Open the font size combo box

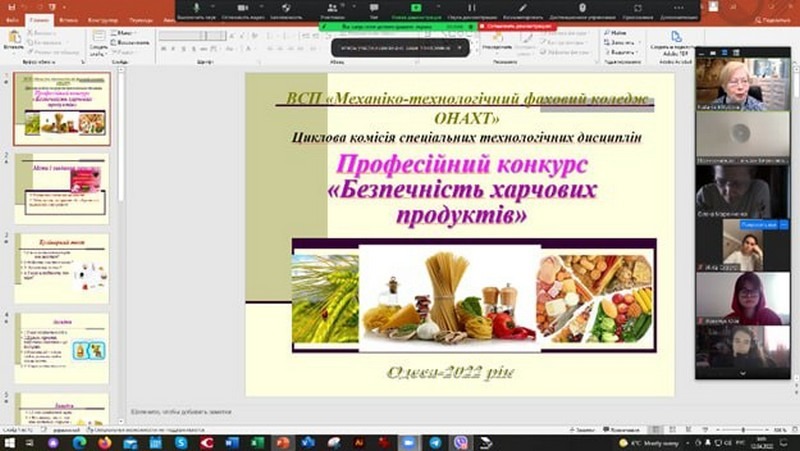click(216, 35)
